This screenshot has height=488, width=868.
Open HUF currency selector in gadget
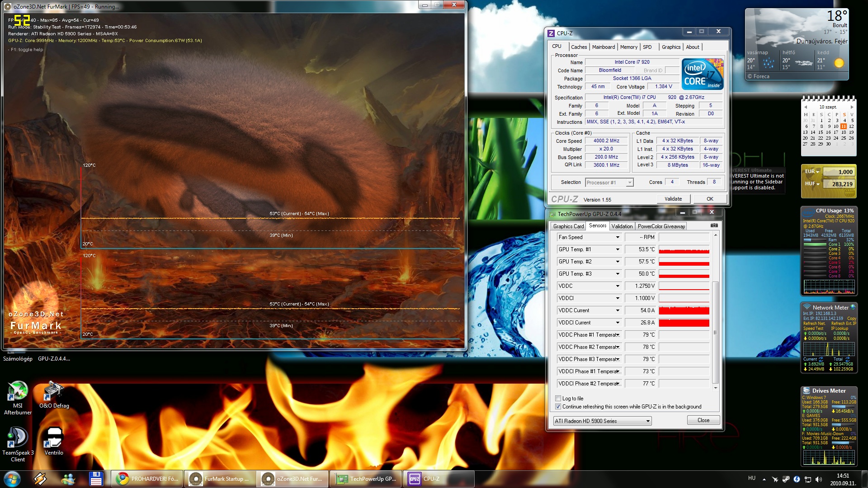[x=812, y=184]
